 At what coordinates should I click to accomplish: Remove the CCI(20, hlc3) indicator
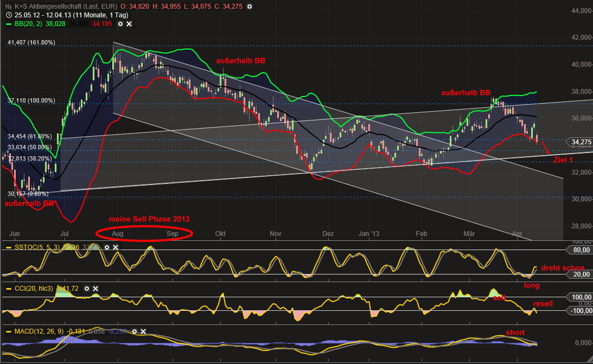(95, 289)
